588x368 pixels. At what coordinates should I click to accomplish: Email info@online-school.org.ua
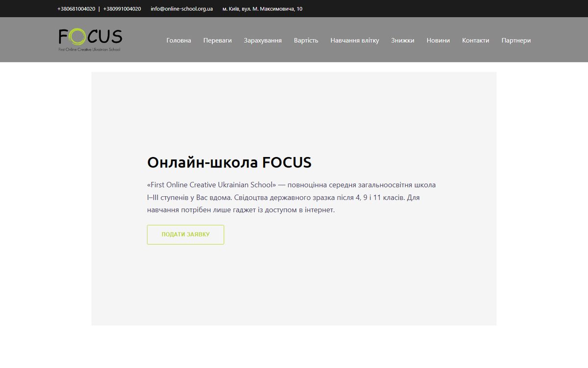point(182,9)
